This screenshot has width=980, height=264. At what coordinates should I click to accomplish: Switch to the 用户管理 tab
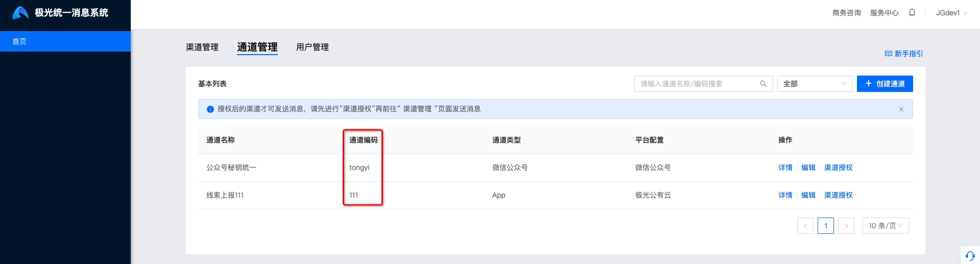point(313,47)
